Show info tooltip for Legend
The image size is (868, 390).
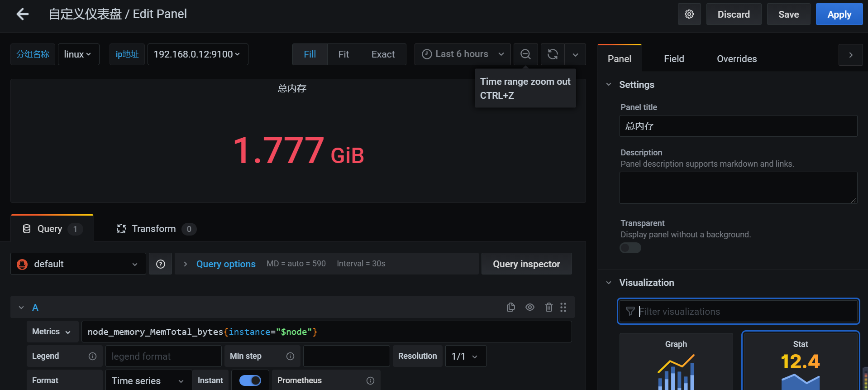click(92, 356)
